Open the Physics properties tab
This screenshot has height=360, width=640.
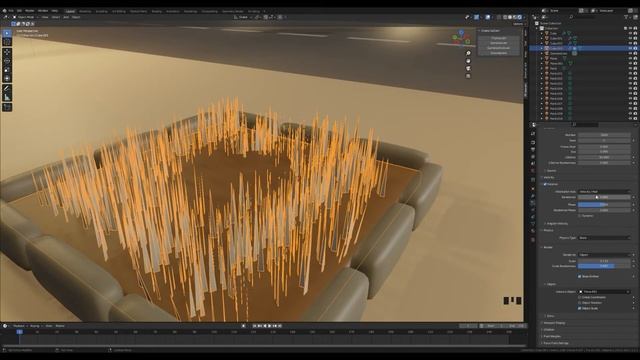tap(533, 210)
